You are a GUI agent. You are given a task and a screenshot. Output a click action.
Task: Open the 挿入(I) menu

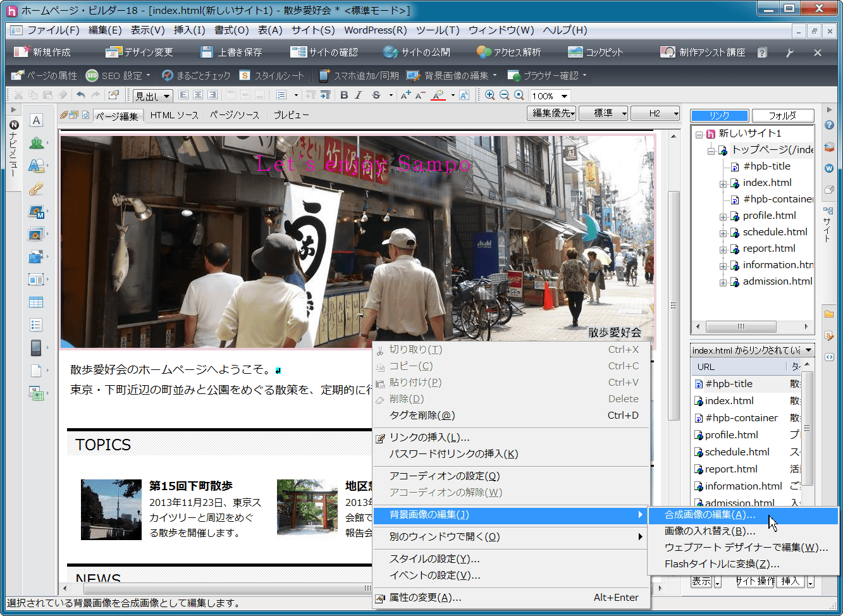(x=190, y=30)
